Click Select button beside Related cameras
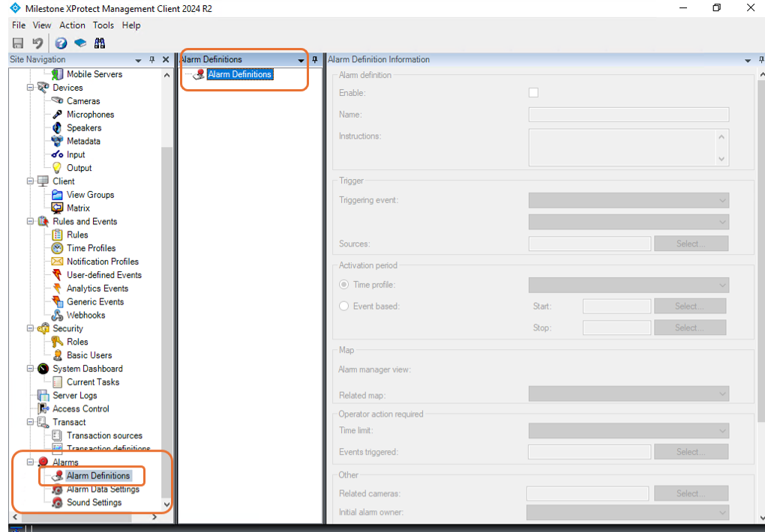Image resolution: width=765 pixels, height=532 pixels. click(691, 494)
